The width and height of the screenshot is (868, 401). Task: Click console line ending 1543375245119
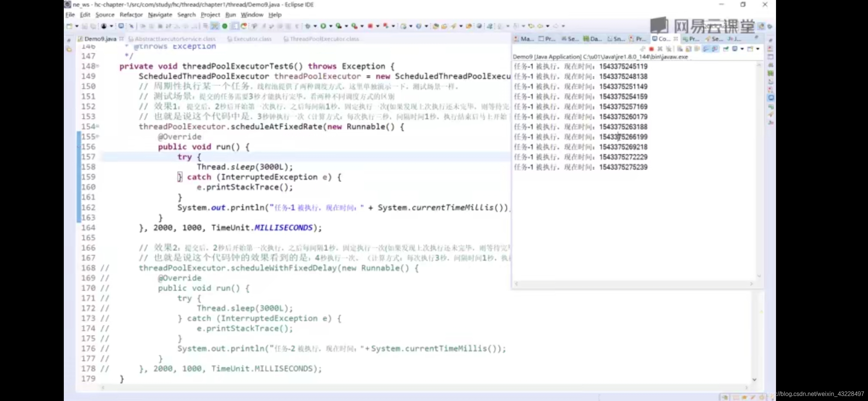(x=581, y=66)
